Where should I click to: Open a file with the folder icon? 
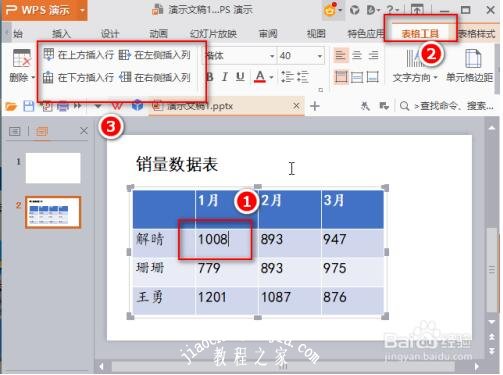click(11, 106)
